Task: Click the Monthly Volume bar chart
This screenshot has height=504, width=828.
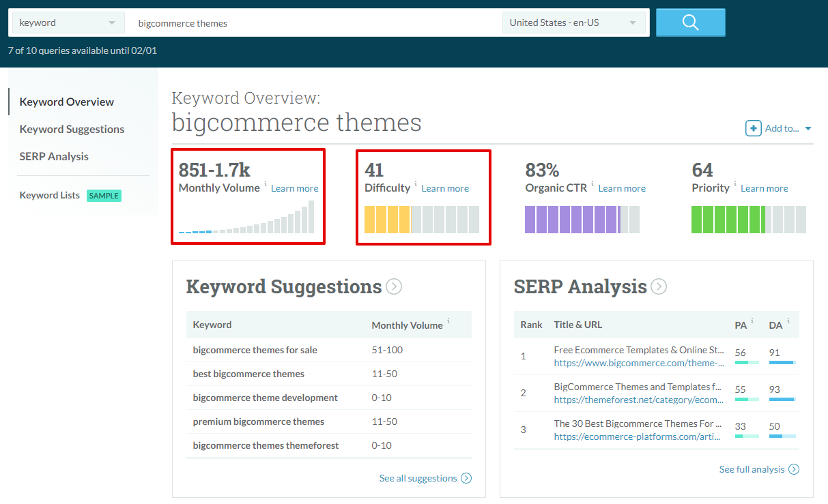Action: [x=246, y=217]
